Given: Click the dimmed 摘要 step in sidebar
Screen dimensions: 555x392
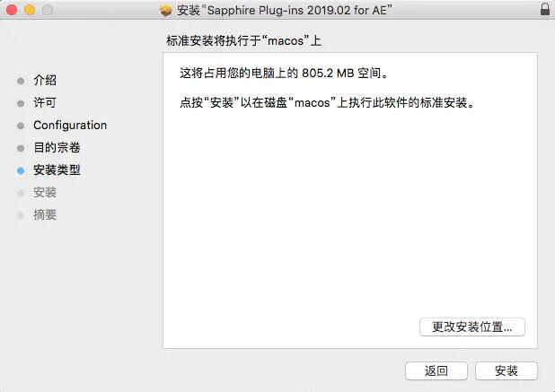Looking at the screenshot, I should (x=45, y=214).
